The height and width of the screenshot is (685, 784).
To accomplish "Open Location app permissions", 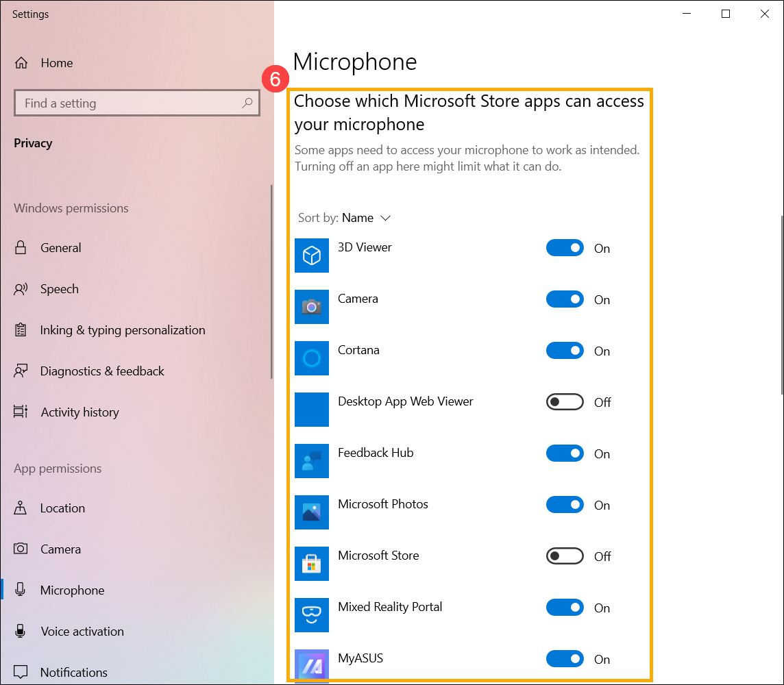I will pos(62,508).
